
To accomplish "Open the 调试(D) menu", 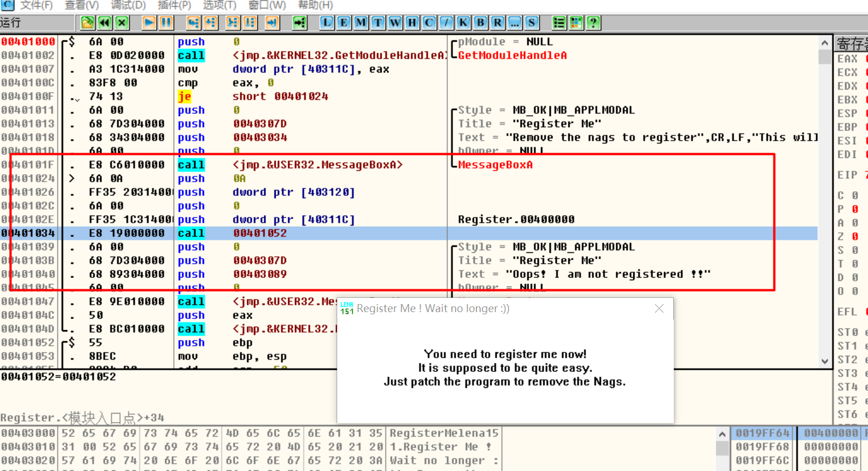I will (x=128, y=5).
